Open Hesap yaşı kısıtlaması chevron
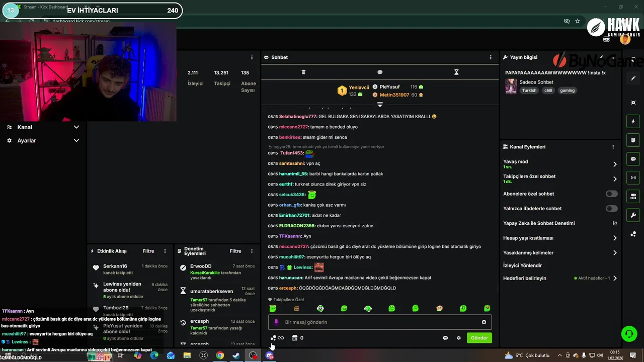Viewport: 644px width, 362px height. coord(615,238)
